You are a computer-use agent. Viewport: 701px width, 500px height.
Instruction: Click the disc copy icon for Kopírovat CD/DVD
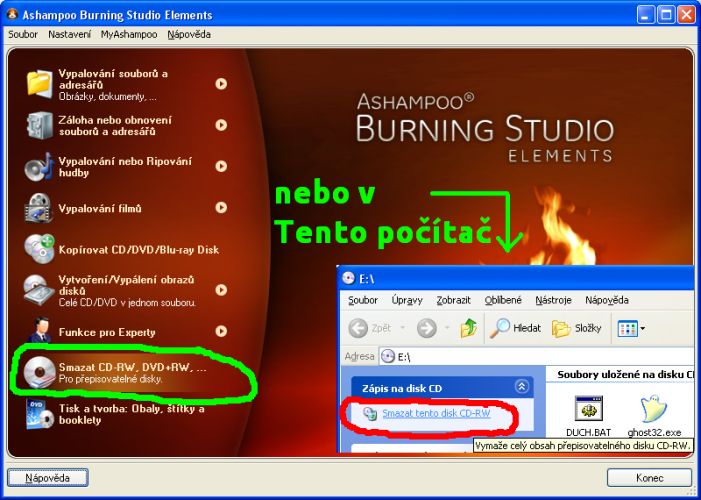40,249
